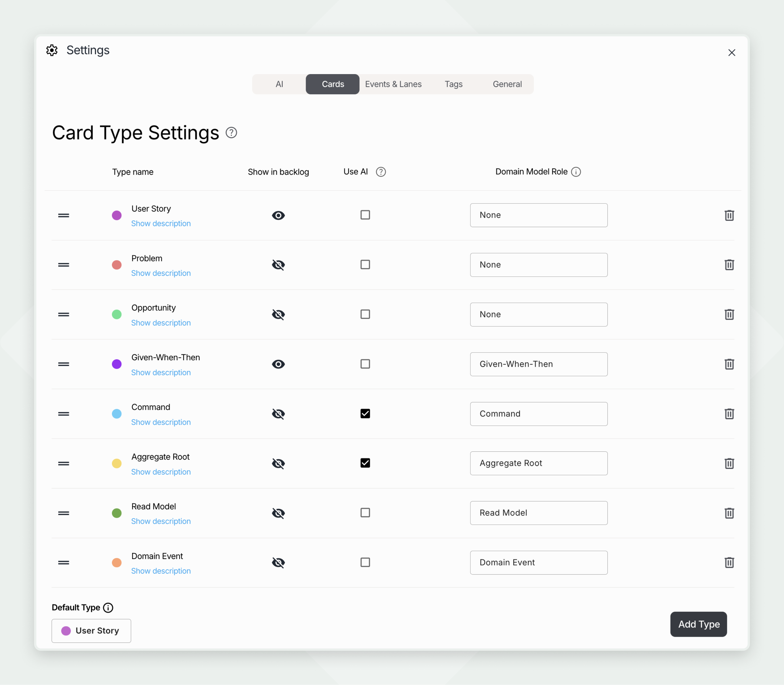Select the Cards tab
Screen dimensions: 784x685
pyautogui.click(x=333, y=84)
